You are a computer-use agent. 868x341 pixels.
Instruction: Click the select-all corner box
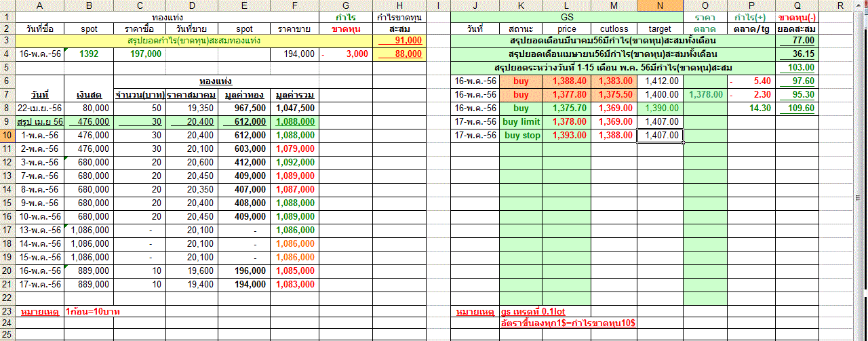coord(7,5)
